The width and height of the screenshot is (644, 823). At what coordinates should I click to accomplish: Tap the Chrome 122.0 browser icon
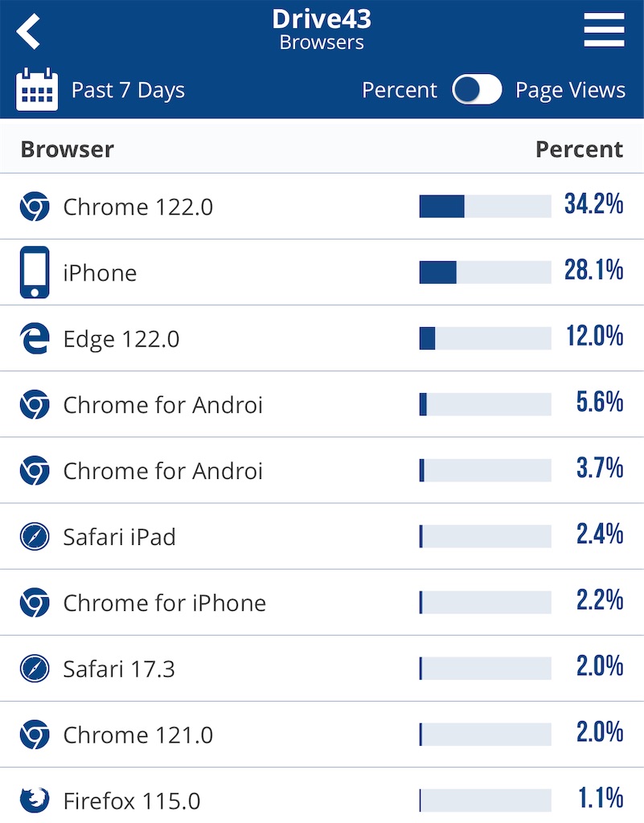[35, 207]
